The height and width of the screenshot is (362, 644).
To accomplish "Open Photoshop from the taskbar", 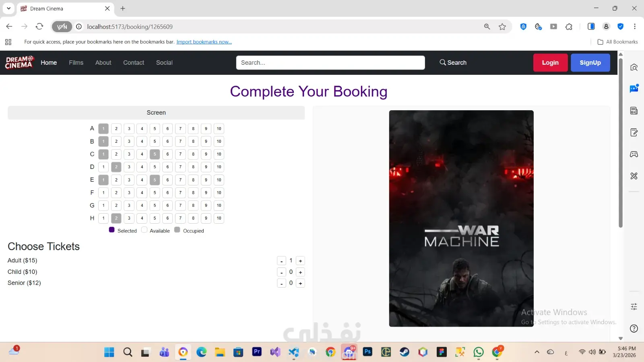I will pyautogui.click(x=367, y=352).
